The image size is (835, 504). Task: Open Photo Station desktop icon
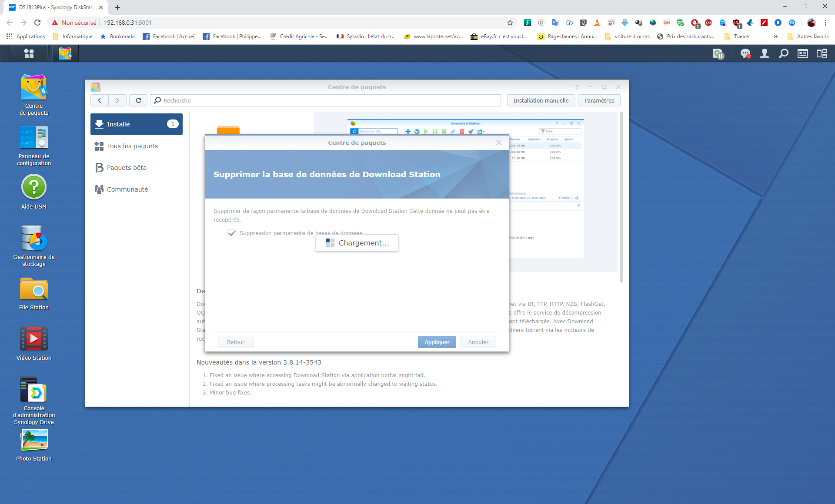pos(34,440)
